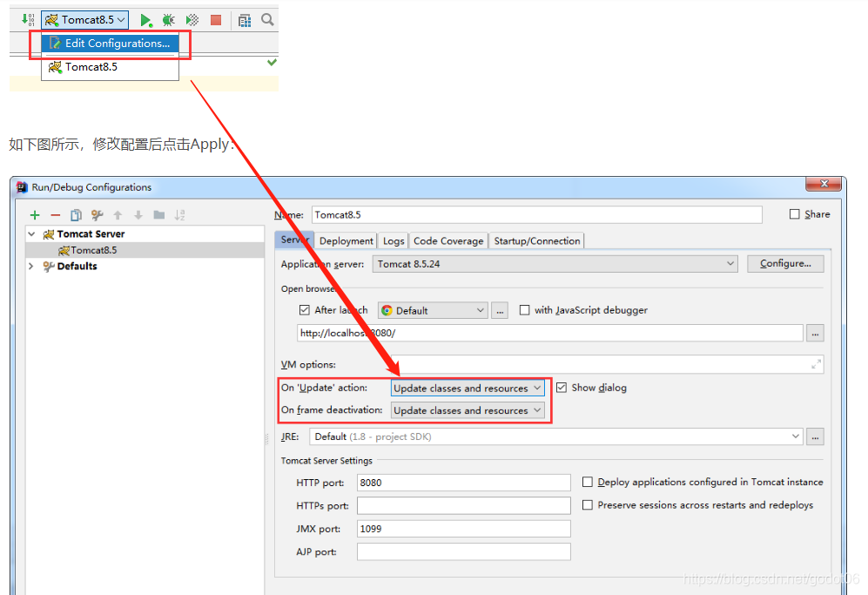Close the Run/Debug Configurations dialog

pyautogui.click(x=824, y=183)
